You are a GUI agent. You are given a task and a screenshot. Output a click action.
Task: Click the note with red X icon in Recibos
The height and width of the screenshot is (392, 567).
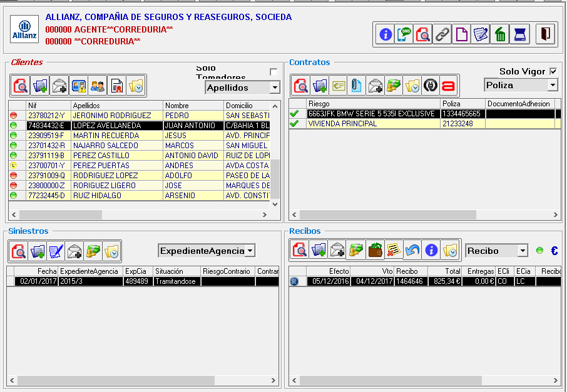click(x=394, y=250)
